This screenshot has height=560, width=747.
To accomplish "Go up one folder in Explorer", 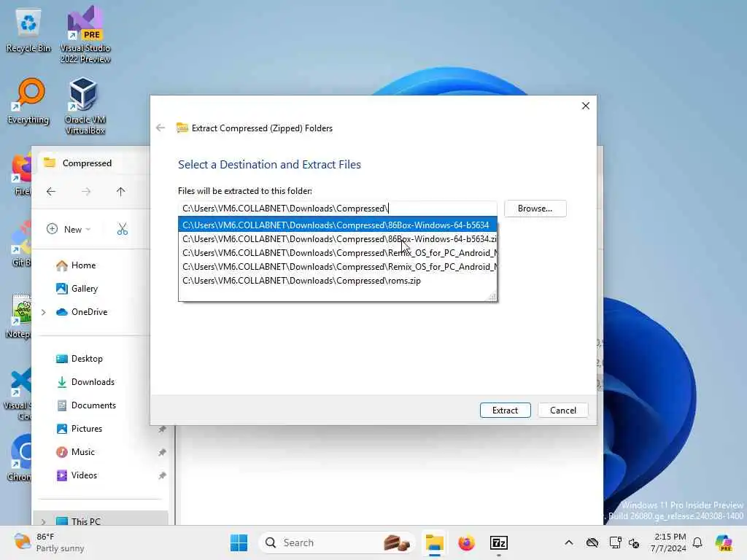I will [x=120, y=192].
